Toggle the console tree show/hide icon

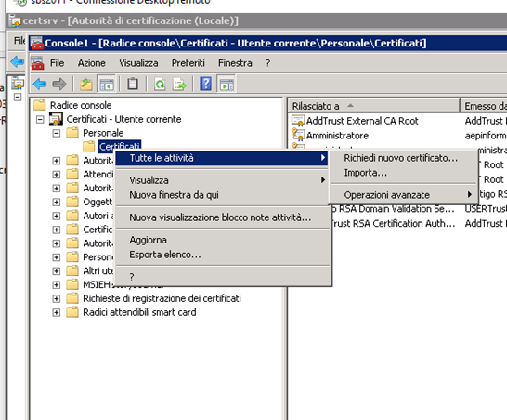[x=107, y=85]
